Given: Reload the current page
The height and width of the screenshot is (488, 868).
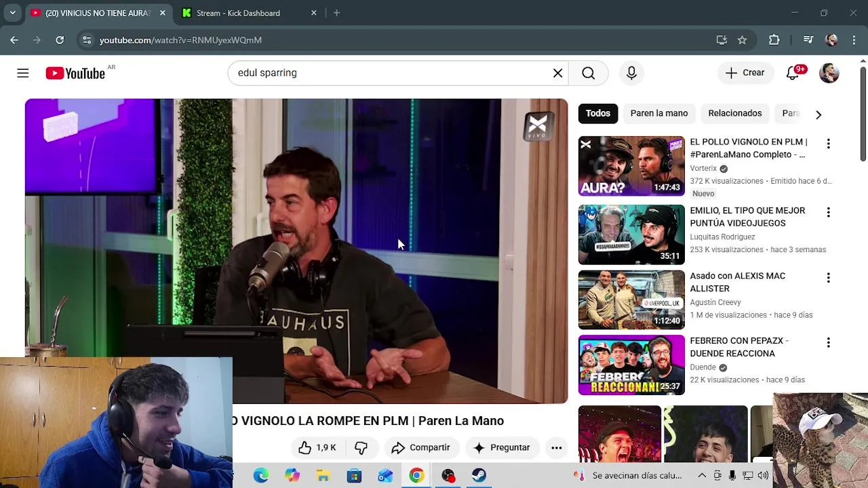Looking at the screenshot, I should (60, 40).
